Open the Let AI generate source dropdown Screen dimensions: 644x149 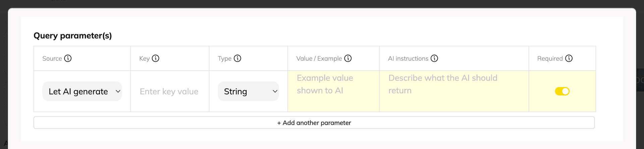coord(82,91)
